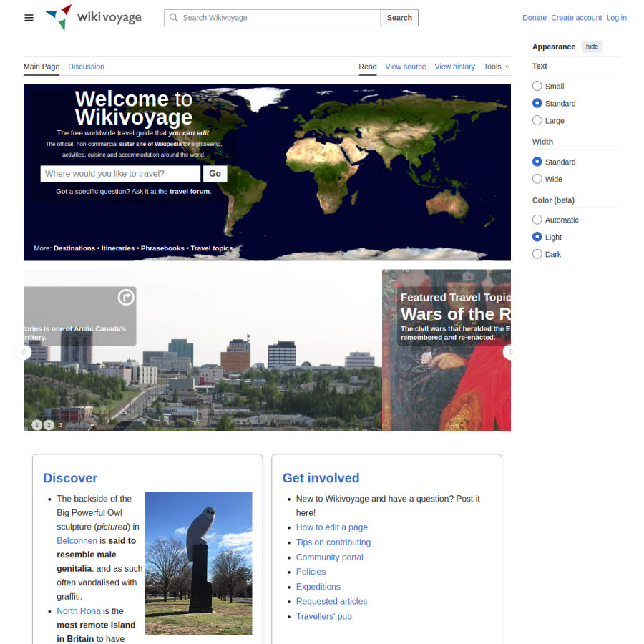Screen dimensions: 644x644
Task: Hide the Appearance panel
Action: [592, 47]
